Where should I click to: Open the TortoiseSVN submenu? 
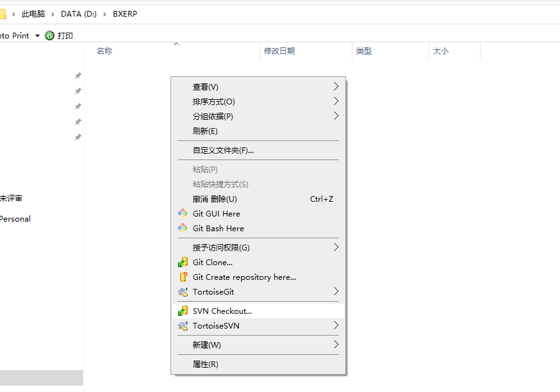click(258, 325)
